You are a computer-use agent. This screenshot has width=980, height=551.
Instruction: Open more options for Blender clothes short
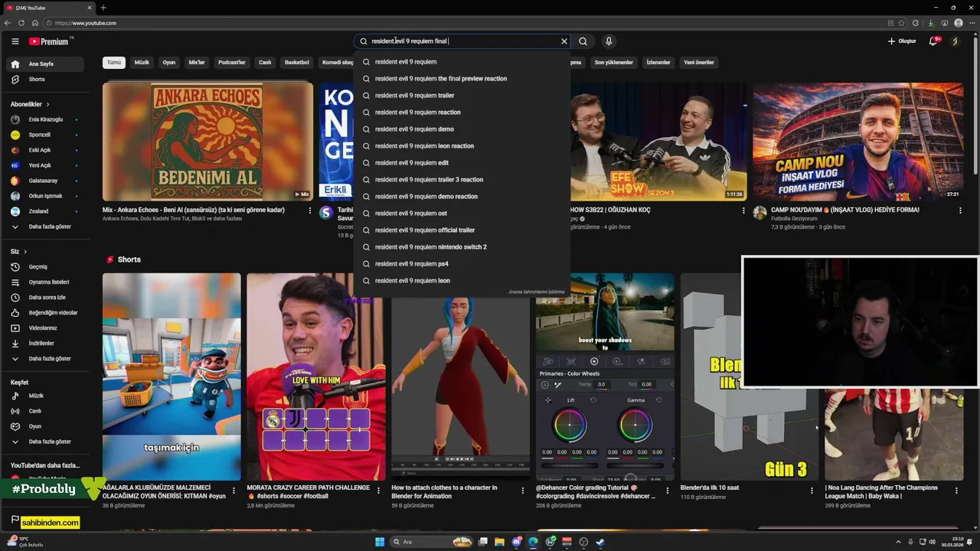(x=523, y=491)
